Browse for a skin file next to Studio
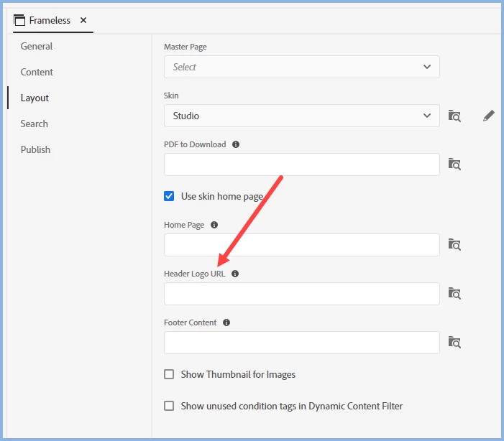 (x=454, y=116)
